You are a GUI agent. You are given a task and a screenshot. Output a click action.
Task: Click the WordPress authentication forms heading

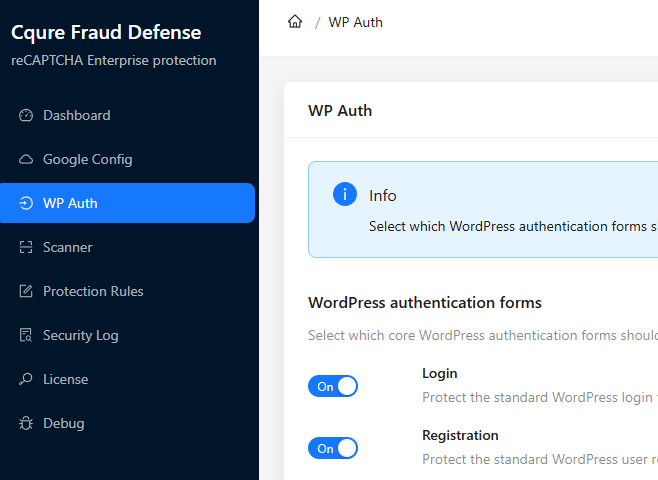(x=425, y=303)
